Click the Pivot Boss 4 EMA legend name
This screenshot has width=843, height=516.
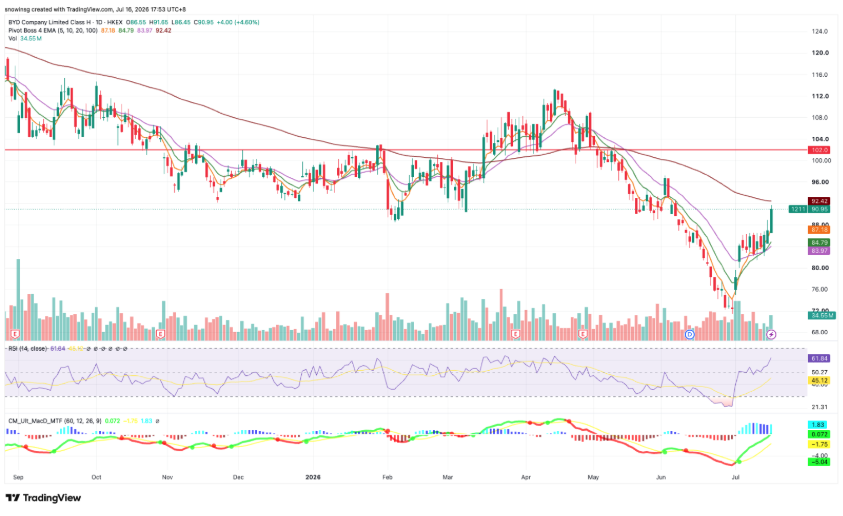click(x=53, y=31)
